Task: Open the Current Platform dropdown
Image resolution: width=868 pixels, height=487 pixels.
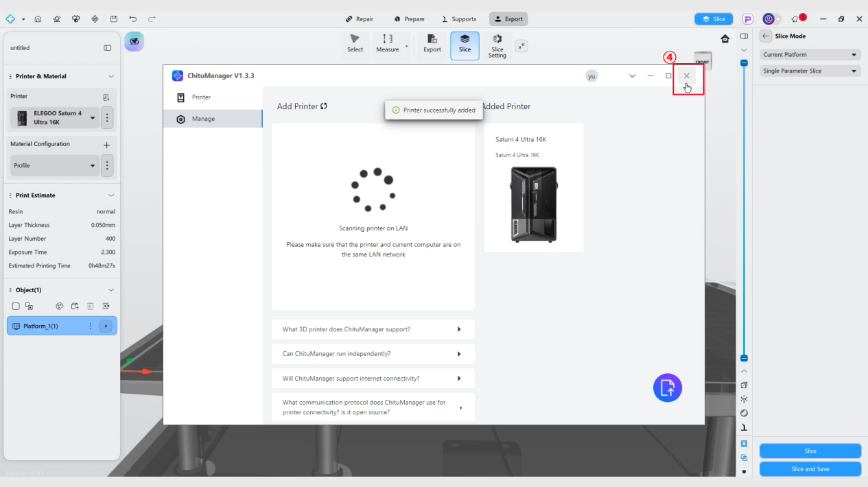Action: (810, 54)
